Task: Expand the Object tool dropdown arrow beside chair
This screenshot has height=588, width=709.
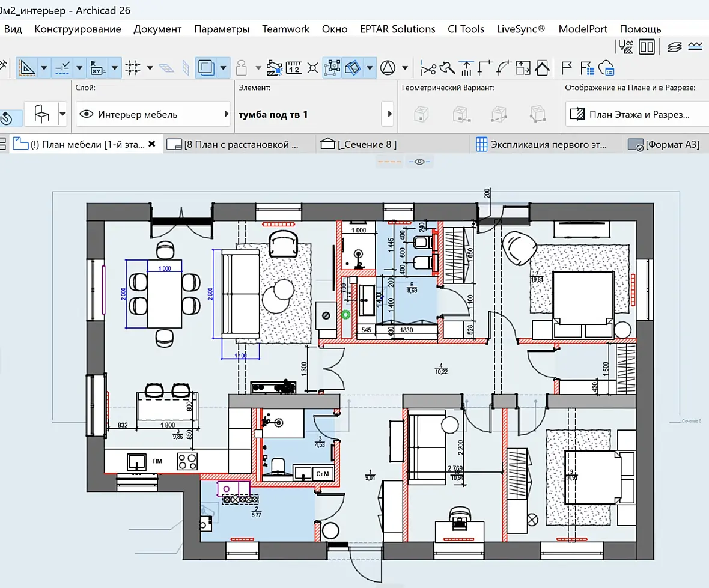Action: (63, 114)
